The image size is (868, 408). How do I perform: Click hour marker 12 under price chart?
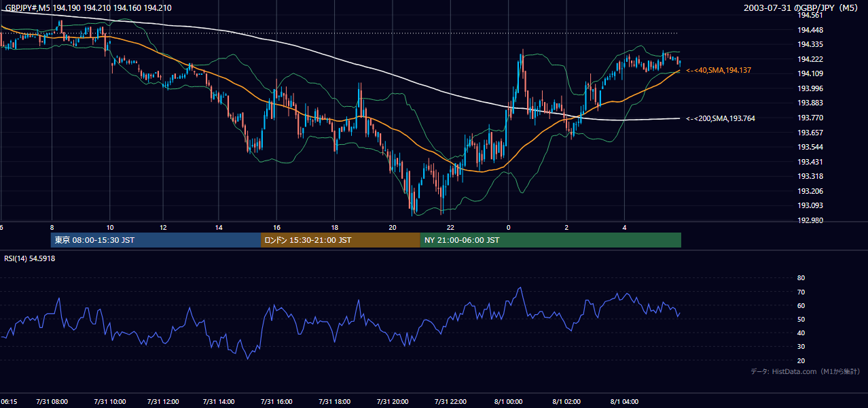pos(163,227)
